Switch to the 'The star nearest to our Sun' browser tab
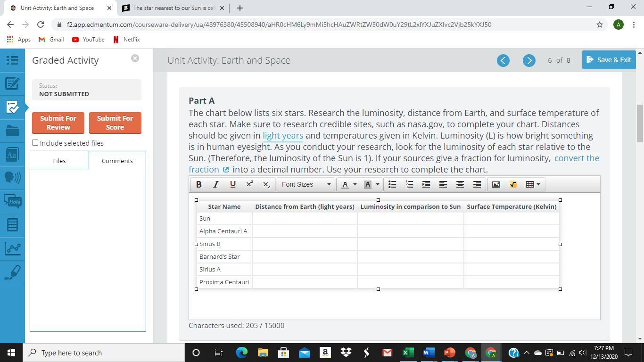Image resolution: width=644 pixels, height=362 pixels. (x=173, y=8)
